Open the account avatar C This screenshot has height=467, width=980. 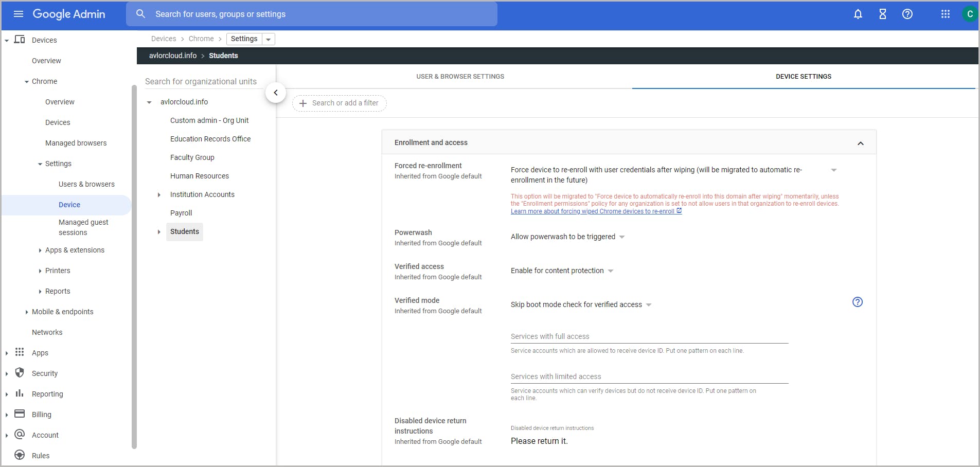tap(970, 14)
